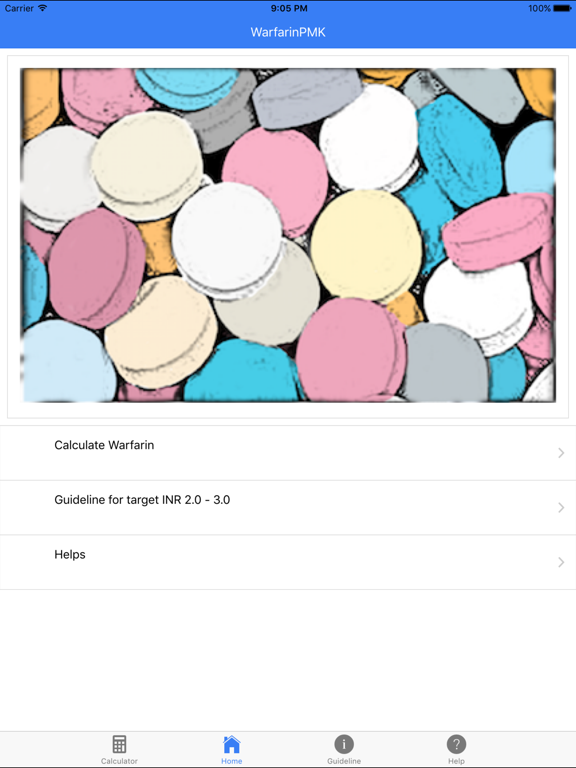Expand the Helps row chevron
Screen dimensions: 576x768
pyautogui.click(x=561, y=562)
